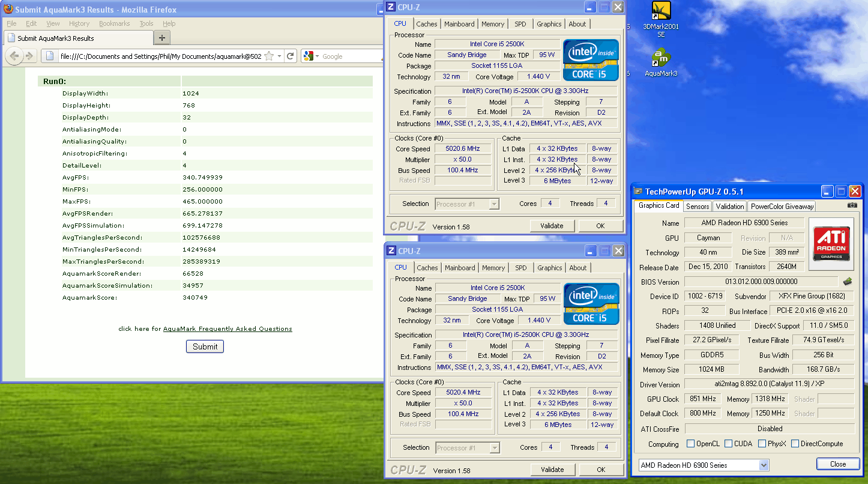Click OK in the lower CPU-Z window

tap(601, 470)
